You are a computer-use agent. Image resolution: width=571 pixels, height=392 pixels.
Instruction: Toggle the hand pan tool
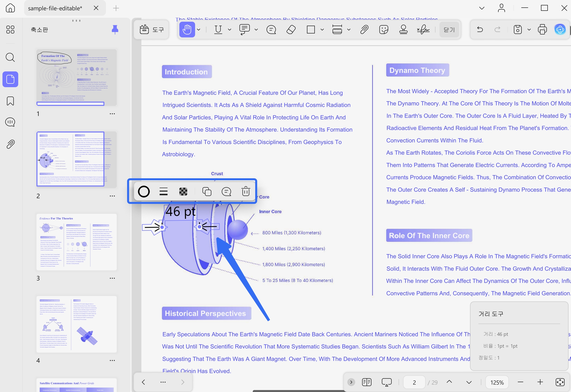click(x=187, y=30)
